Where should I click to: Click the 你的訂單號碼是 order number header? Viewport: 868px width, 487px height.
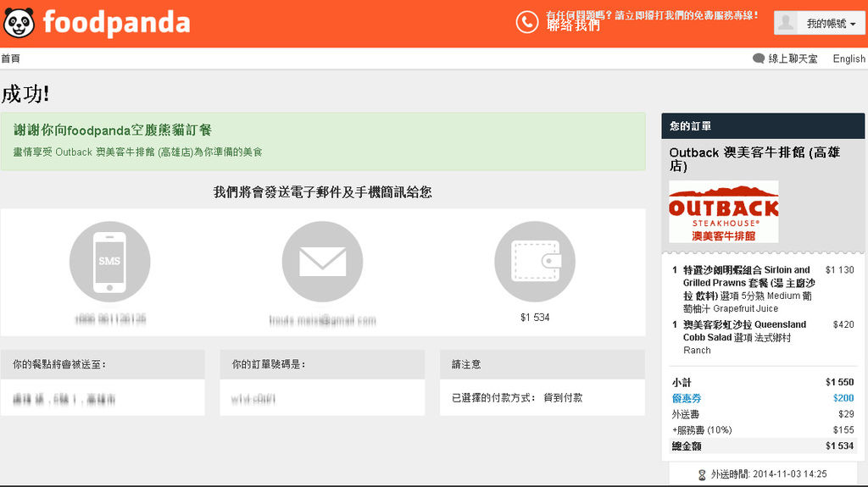tap(322, 364)
